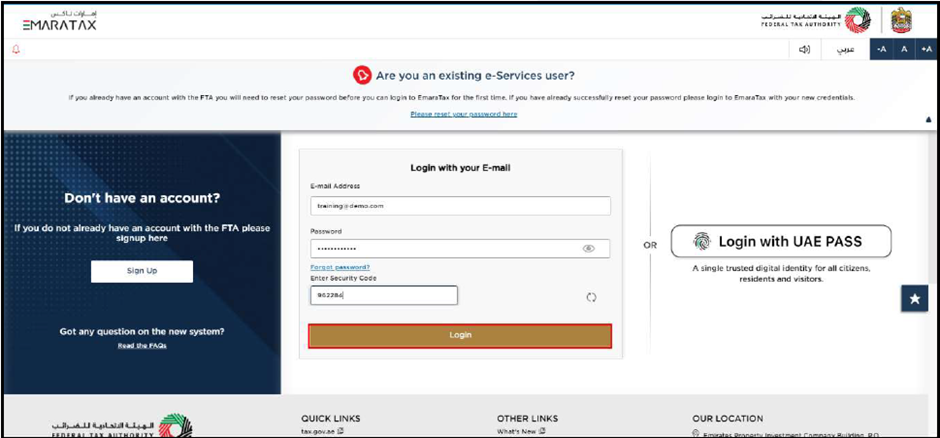Image resolution: width=940 pixels, height=438 pixels.
Task: Select Login with UAE PASS
Action: [780, 241]
